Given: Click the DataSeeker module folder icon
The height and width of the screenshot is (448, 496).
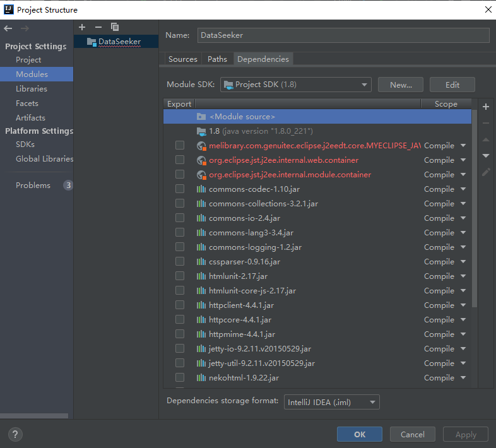Looking at the screenshot, I should [92, 42].
